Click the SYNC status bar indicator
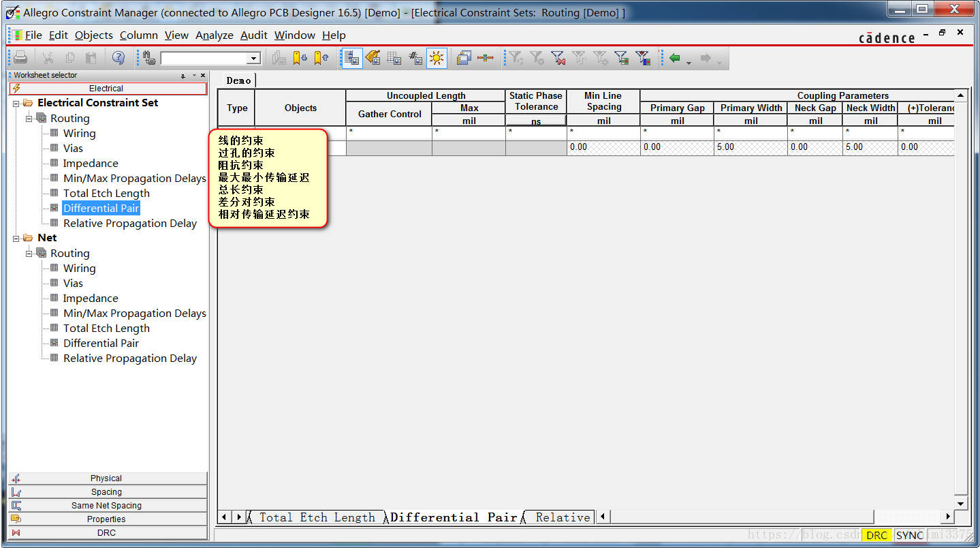 (x=910, y=536)
